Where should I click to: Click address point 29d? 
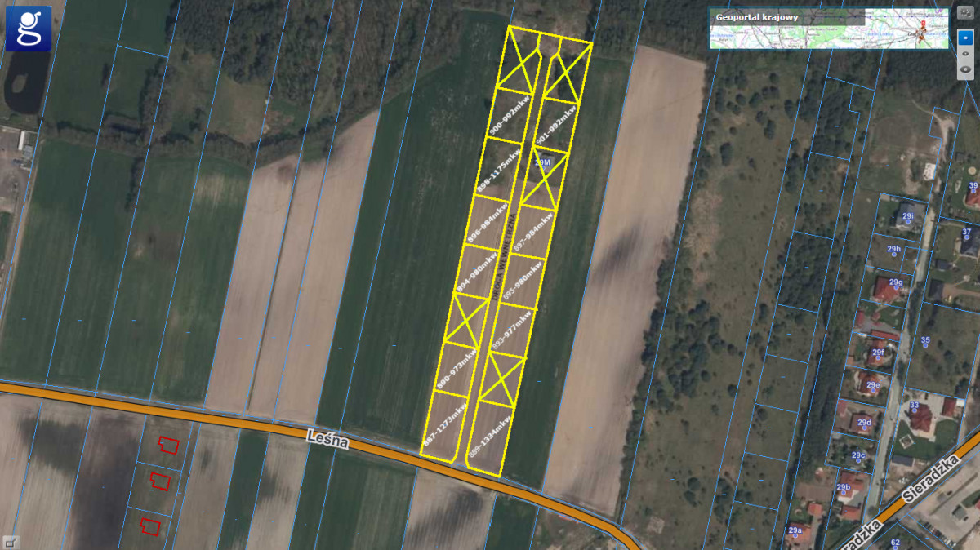(864, 423)
